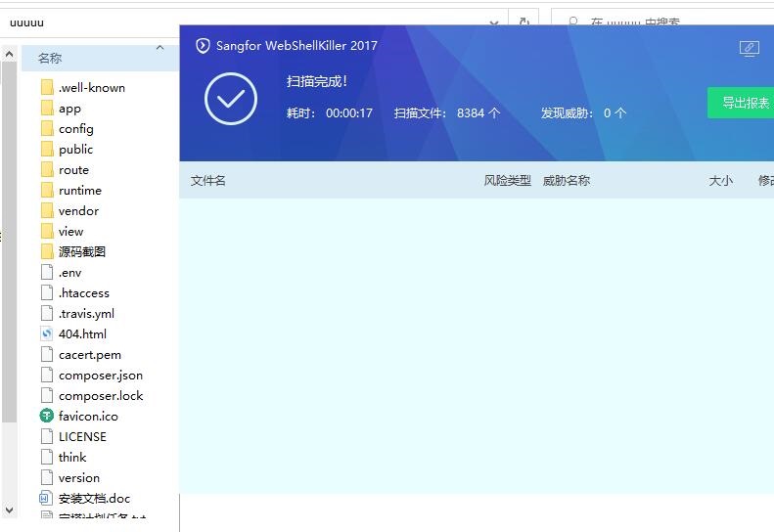This screenshot has height=532, width=774.
Task: Sort results by 风险类型 column
Action: click(x=507, y=181)
